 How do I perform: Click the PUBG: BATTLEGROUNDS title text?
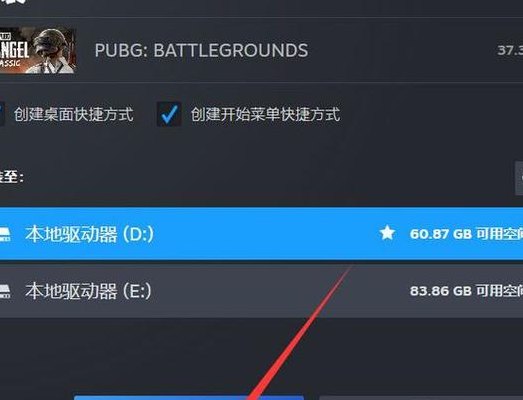(x=201, y=51)
